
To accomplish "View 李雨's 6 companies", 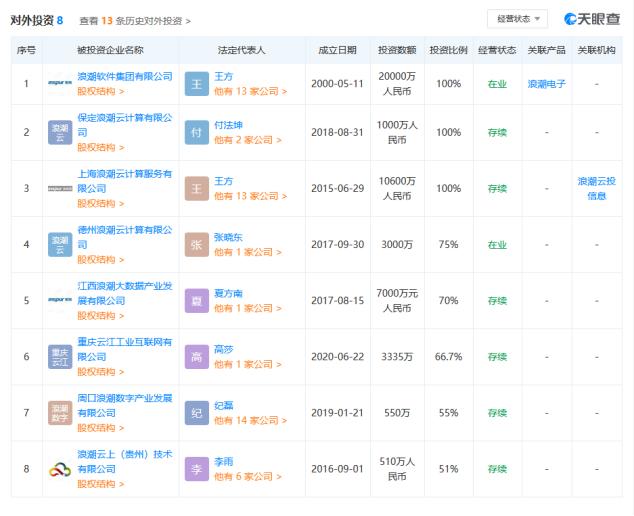I will point(247,477).
